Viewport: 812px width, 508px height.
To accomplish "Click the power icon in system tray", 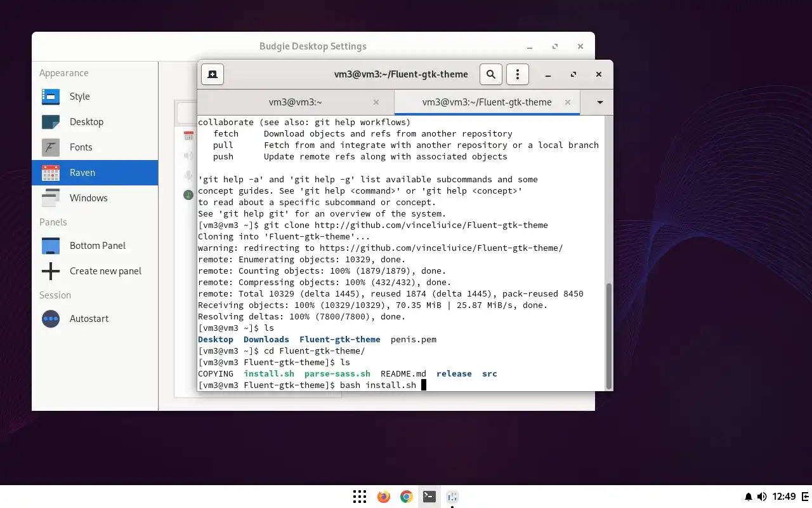I will pos(805,497).
